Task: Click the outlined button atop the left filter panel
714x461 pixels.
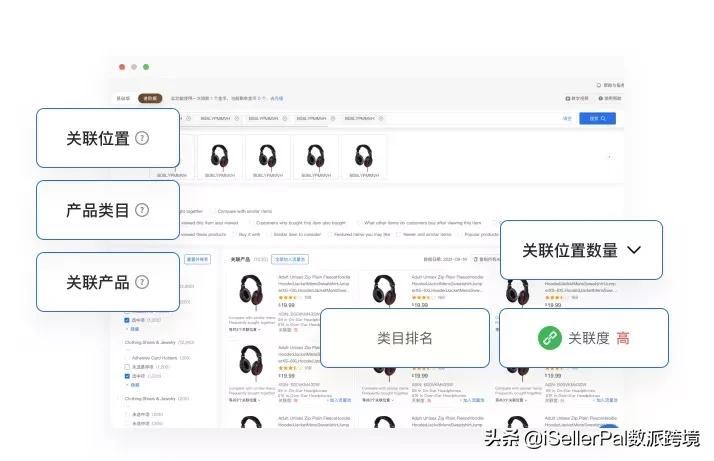Action: (x=197, y=259)
